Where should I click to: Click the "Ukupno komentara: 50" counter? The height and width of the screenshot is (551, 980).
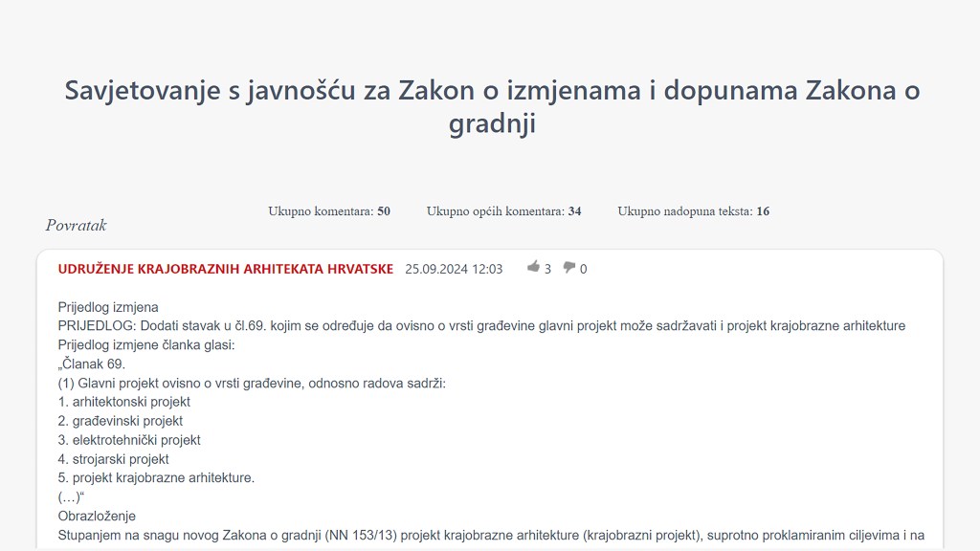point(328,210)
